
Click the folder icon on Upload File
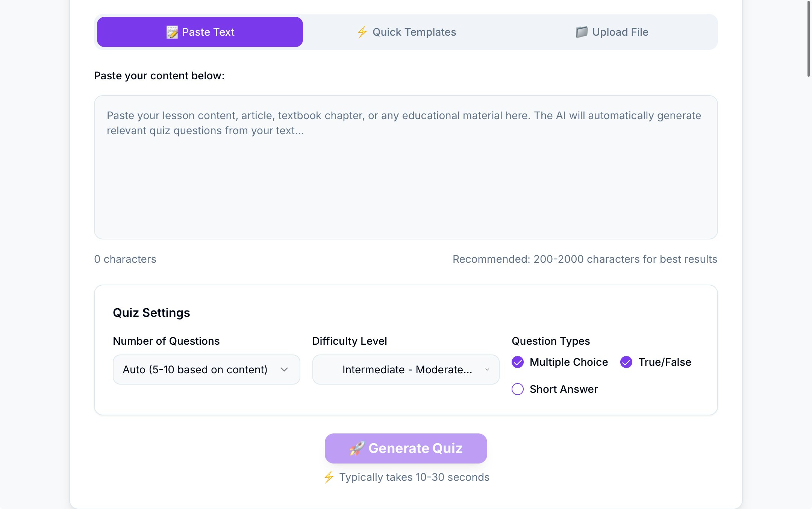click(x=582, y=32)
